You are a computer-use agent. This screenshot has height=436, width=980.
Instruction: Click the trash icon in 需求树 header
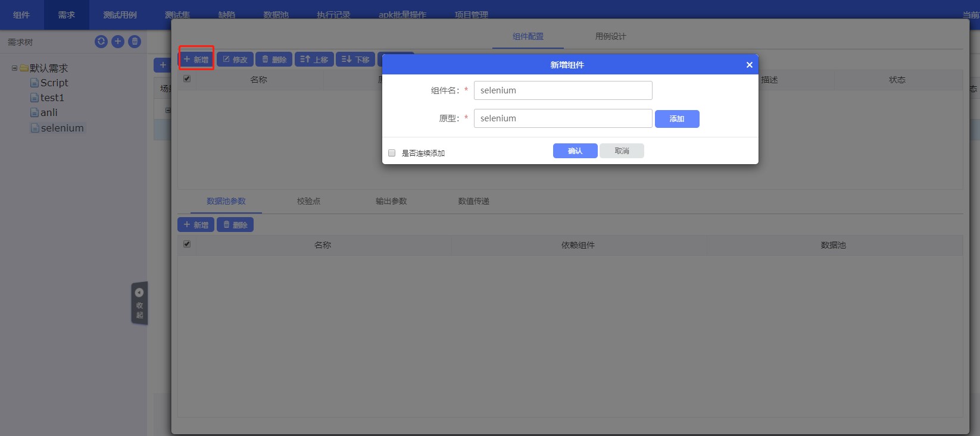point(135,41)
